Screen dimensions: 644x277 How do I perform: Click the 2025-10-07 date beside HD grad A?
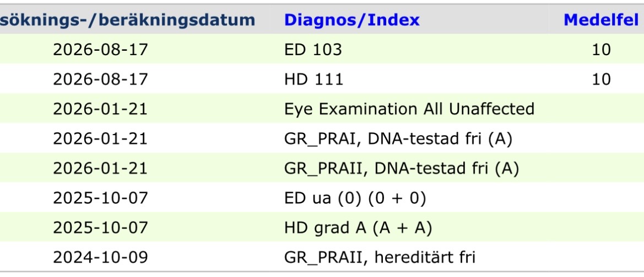[100, 227]
